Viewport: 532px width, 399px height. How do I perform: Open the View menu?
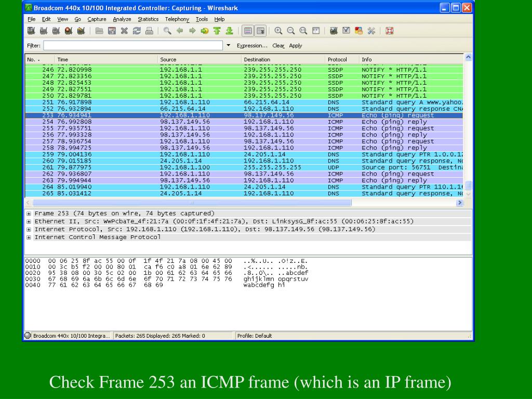pyautogui.click(x=62, y=19)
